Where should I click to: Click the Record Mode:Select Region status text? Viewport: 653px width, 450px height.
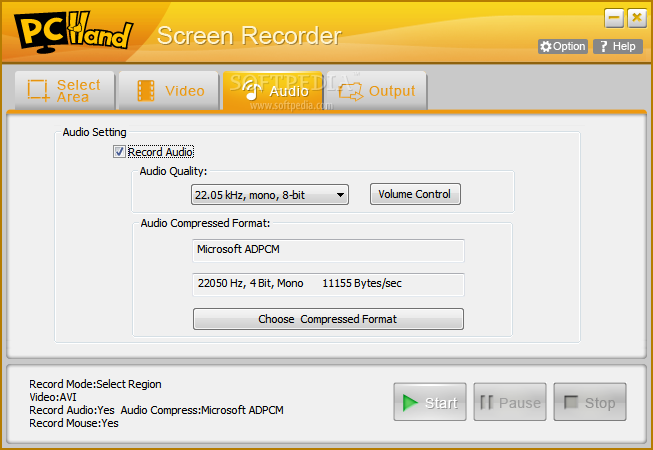click(95, 384)
